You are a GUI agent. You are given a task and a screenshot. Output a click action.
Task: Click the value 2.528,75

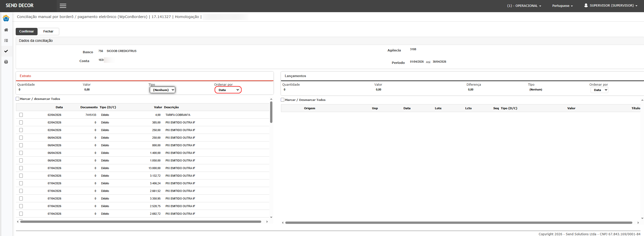click(155, 206)
